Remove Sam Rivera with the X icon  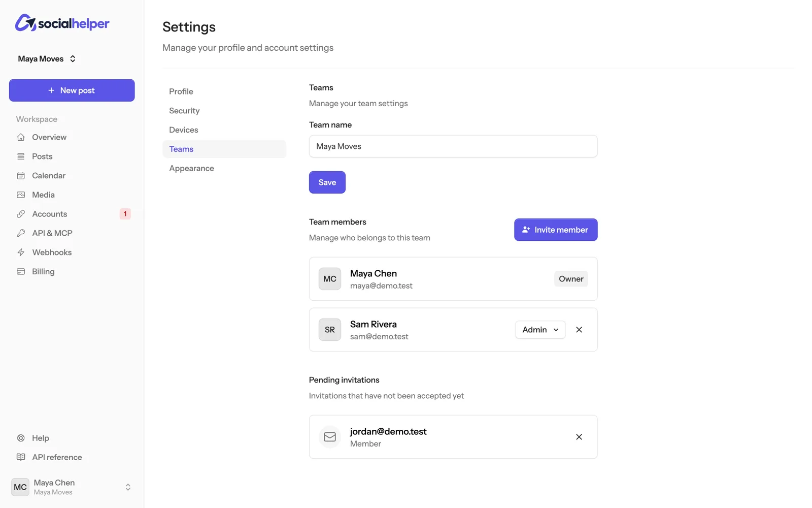pyautogui.click(x=579, y=330)
